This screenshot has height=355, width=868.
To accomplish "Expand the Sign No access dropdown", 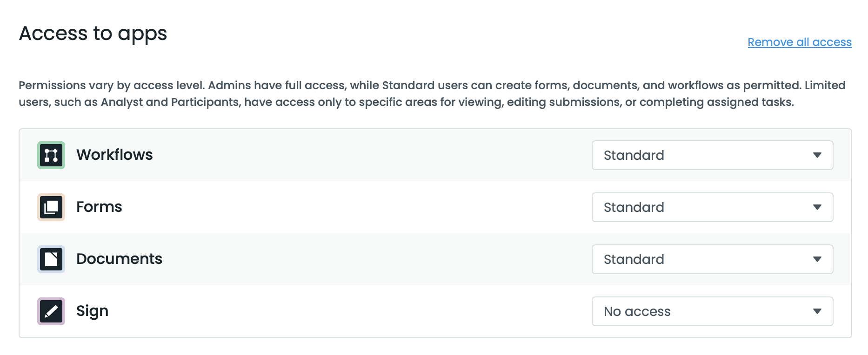I will pyautogui.click(x=712, y=311).
